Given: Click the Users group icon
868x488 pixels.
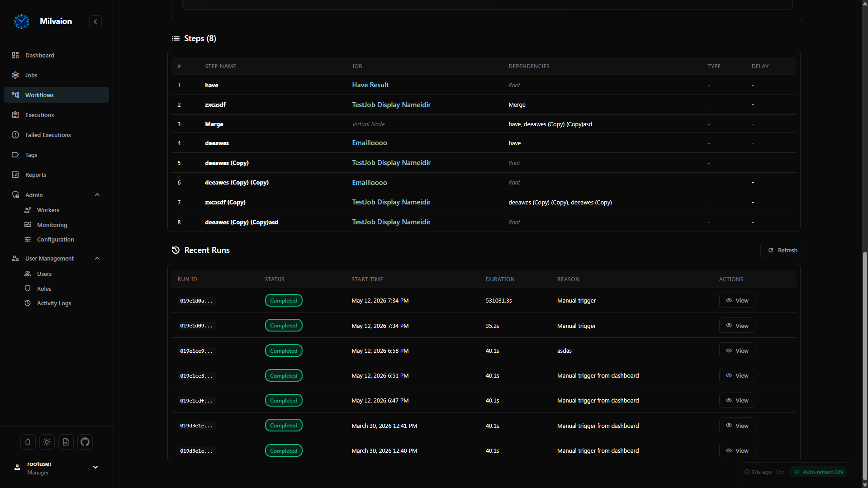Looking at the screenshot, I should pos(28,274).
